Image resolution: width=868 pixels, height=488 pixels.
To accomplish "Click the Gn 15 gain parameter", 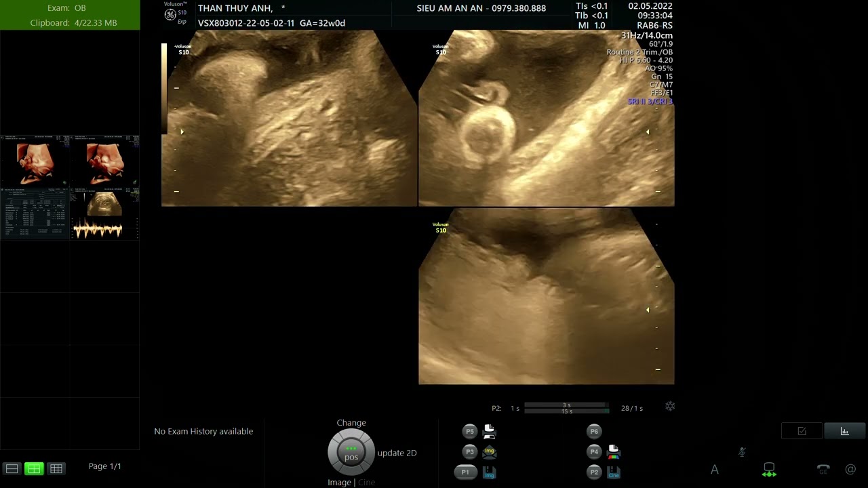I will tap(662, 77).
